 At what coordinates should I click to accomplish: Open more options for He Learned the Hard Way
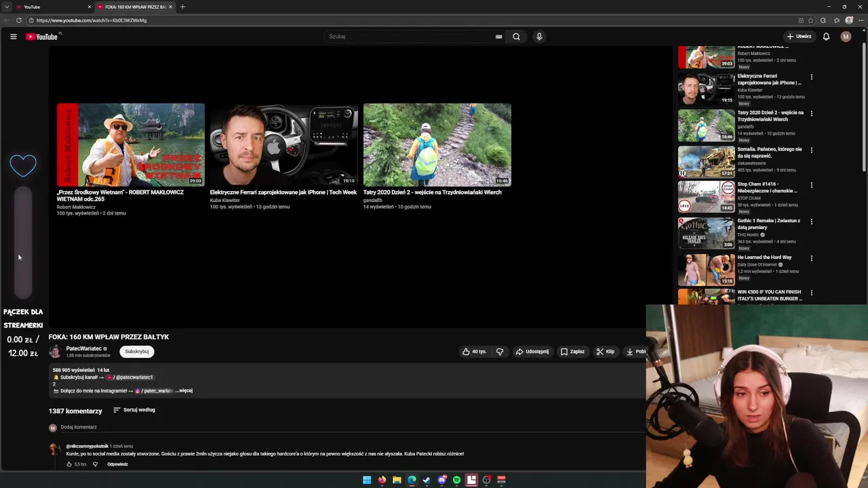coord(811,258)
